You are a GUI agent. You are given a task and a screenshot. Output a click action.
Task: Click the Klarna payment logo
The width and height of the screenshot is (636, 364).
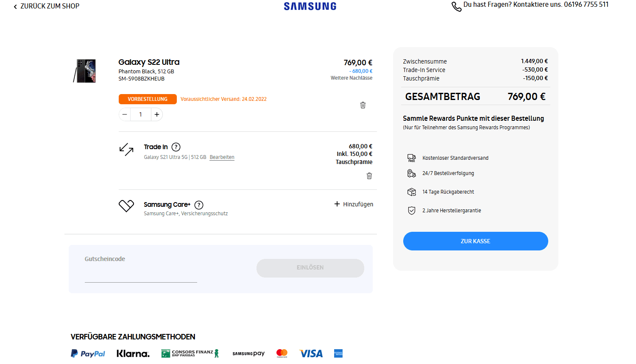[133, 353]
